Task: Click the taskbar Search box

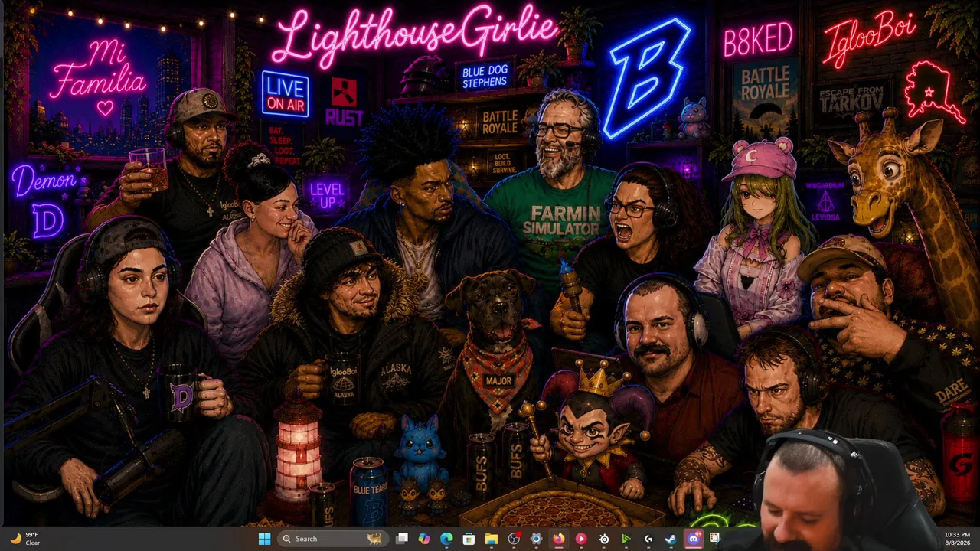Action: pos(334,539)
